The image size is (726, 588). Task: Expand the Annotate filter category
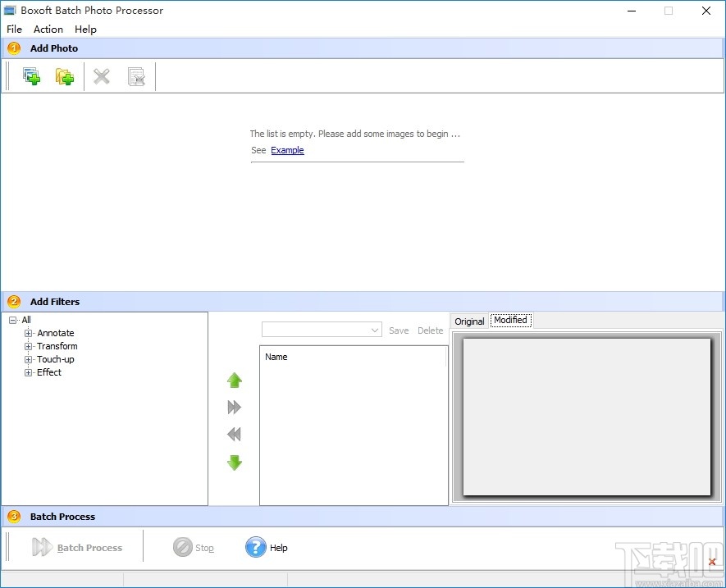[x=28, y=333]
